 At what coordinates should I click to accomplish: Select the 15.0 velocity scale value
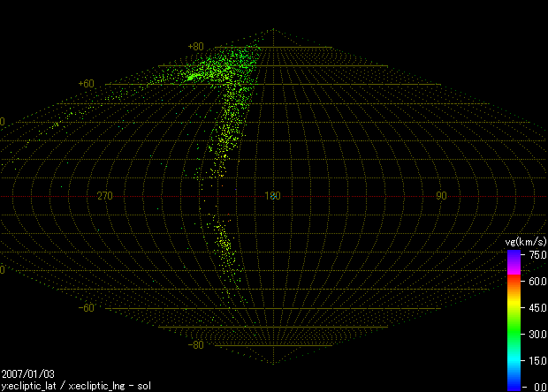pyautogui.click(x=537, y=360)
